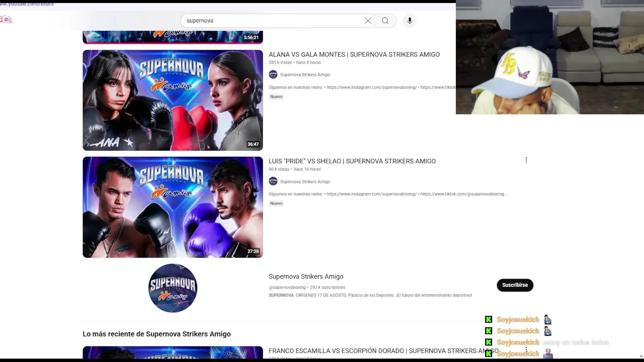Start voice search with the microphone icon

410,21
